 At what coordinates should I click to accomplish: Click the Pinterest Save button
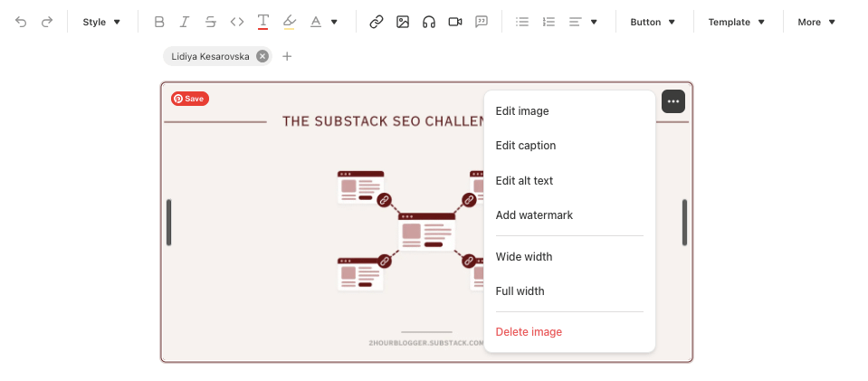click(x=190, y=99)
